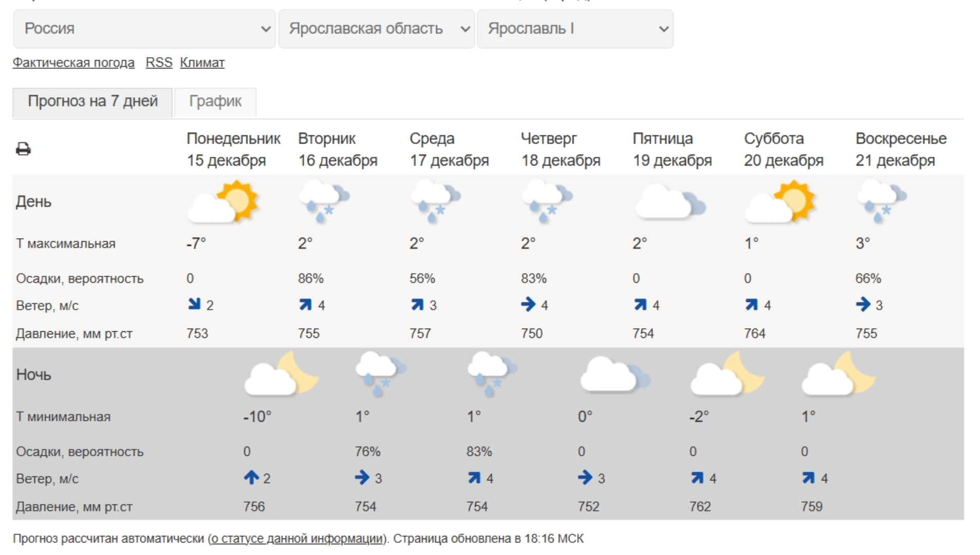Click Monday's southeast wind arrow icon
This screenshot has width=980, height=555.
coord(194,305)
